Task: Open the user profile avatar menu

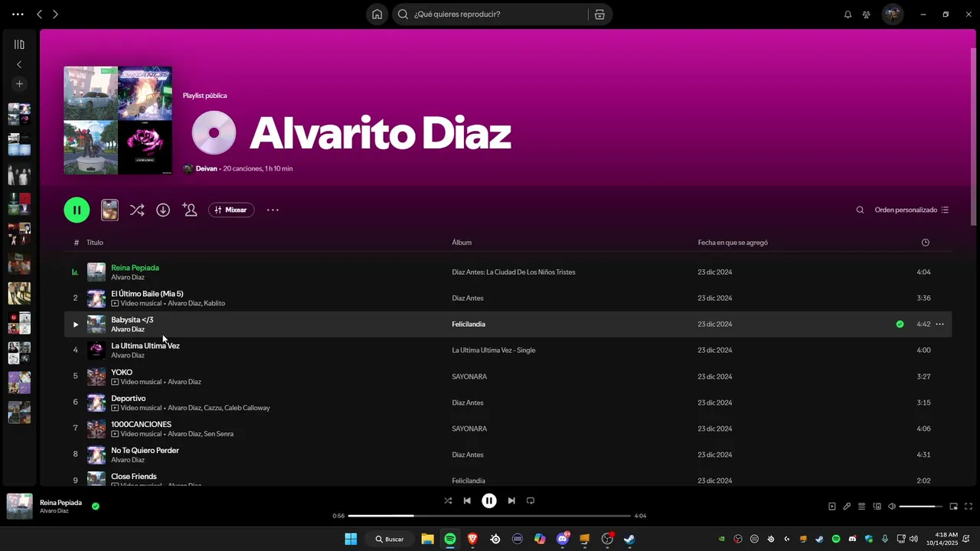Action: tap(893, 14)
